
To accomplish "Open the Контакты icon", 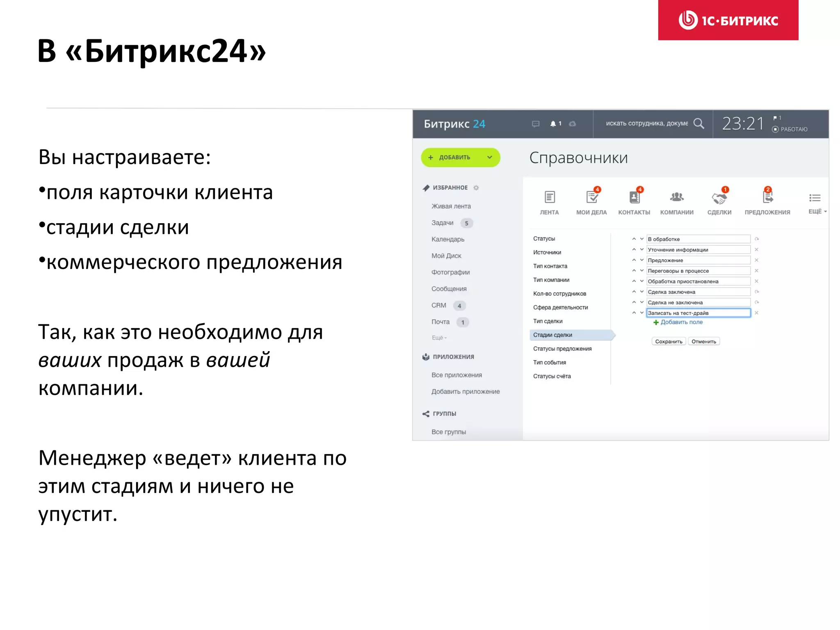I will pyautogui.click(x=635, y=197).
